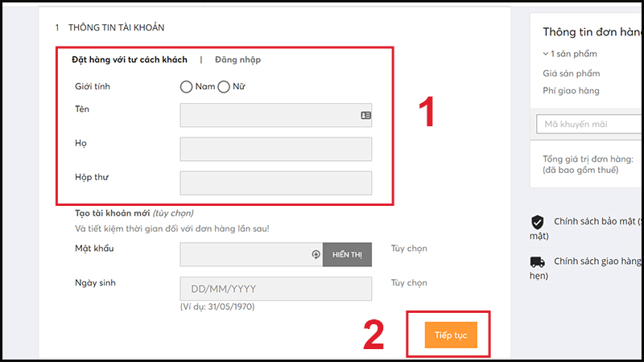Click the orange Tiếp tục button
The height and width of the screenshot is (362, 644).
pos(451,335)
